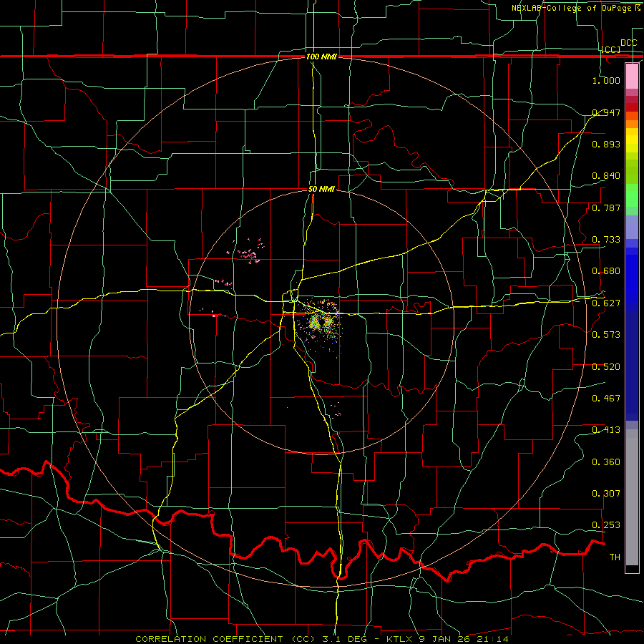Viewport: 644px width, 644px height.
Task: Click the pink segment of the color bar
Action: tap(632, 76)
